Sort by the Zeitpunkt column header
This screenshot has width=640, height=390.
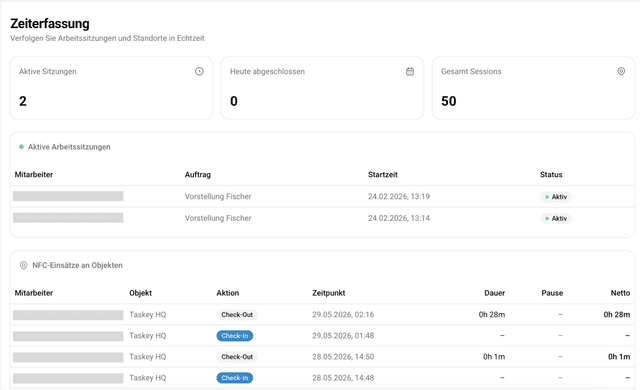click(329, 293)
